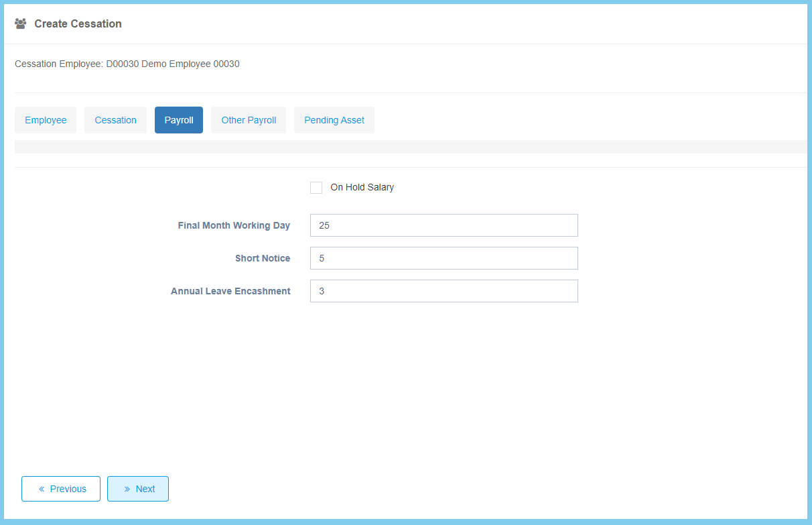Select the Payroll tab
812x525 pixels.
(x=179, y=120)
